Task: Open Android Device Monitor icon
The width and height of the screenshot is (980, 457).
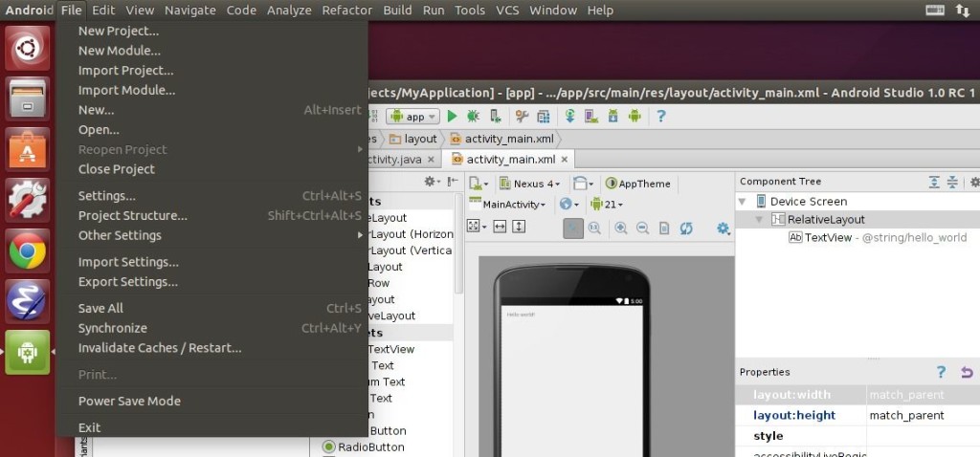Action: tap(635, 116)
